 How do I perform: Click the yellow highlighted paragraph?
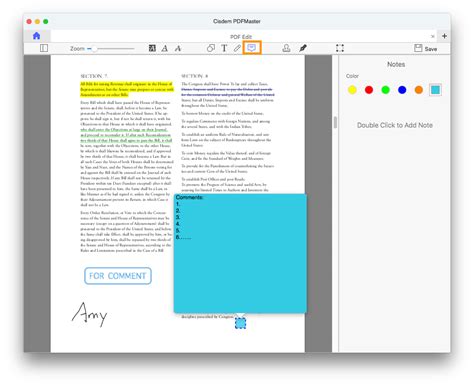coord(127,89)
